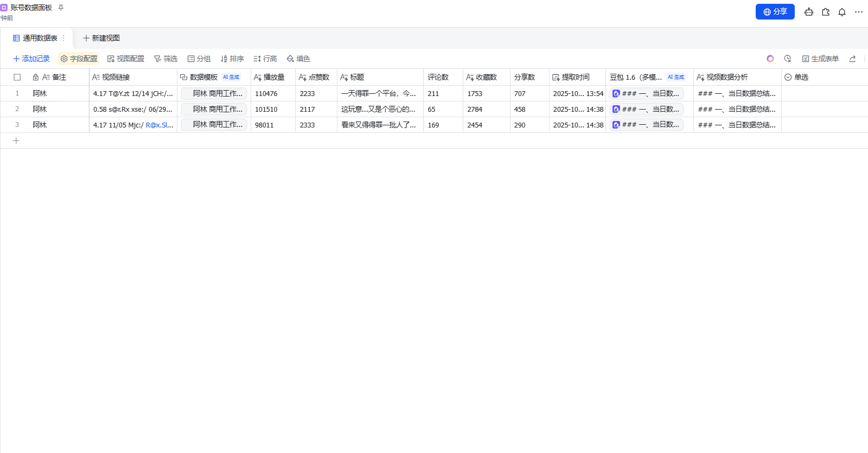868x453 pixels.
Task: Open 通用数据表 tab options menu
Action: [63, 38]
